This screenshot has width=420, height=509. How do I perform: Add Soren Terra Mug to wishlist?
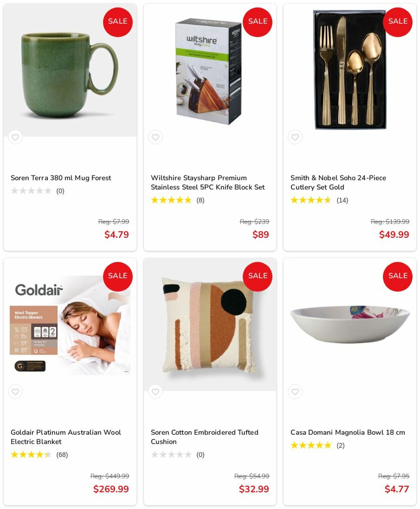click(15, 137)
